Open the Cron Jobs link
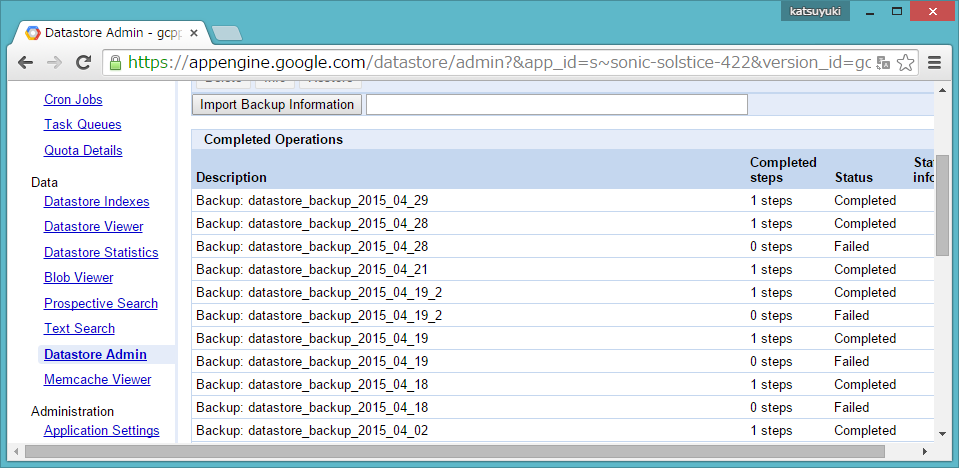 click(73, 100)
